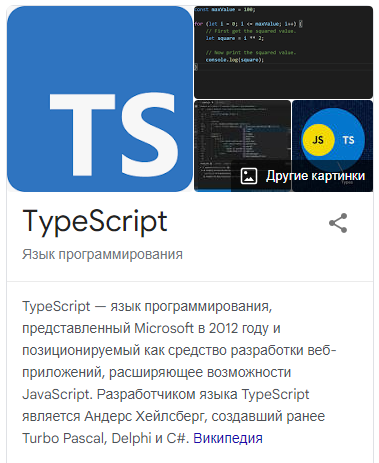The width and height of the screenshot is (379, 463).
Task: Open the large TS logo image
Action: 100,99
